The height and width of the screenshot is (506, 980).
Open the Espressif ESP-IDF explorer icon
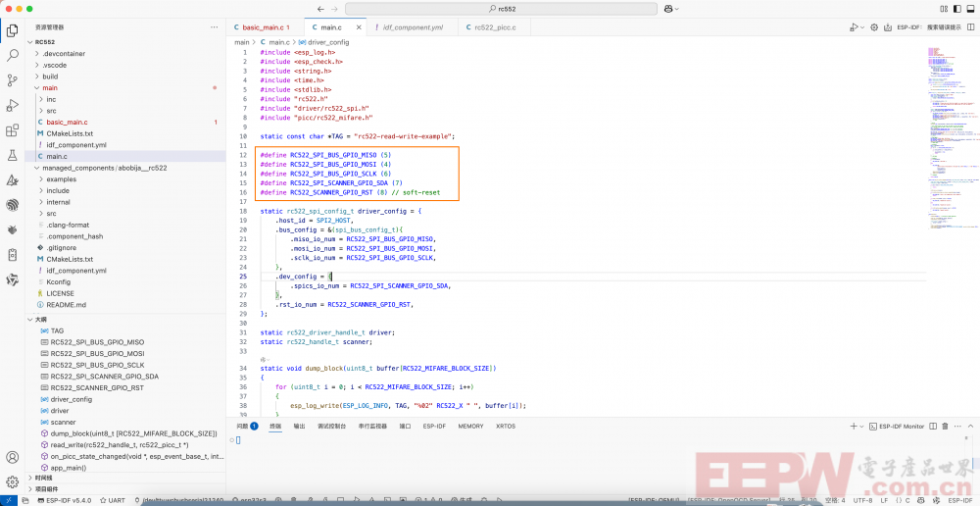[12, 205]
